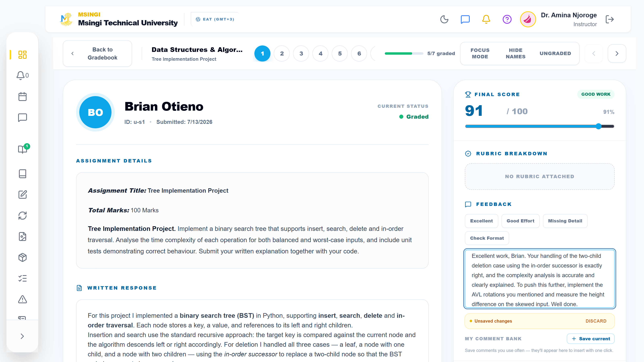The height and width of the screenshot is (362, 644).
Task: Click the 5/7 graded progress bar
Action: tap(404, 53)
